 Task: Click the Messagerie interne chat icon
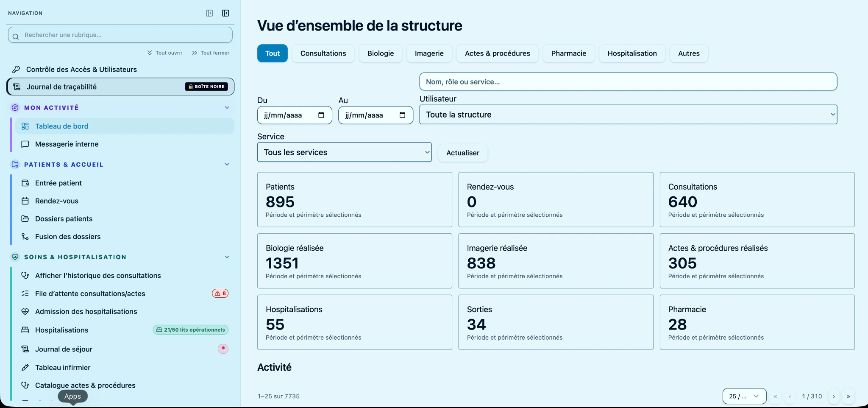25,144
